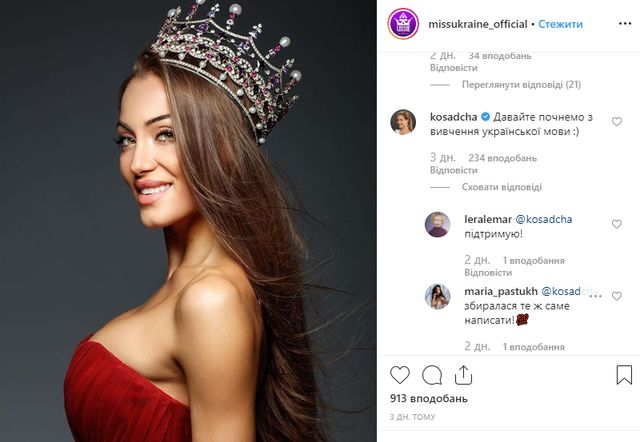
Task: Expand 'Переглянути відповіді (21)' replies
Action: (515, 85)
